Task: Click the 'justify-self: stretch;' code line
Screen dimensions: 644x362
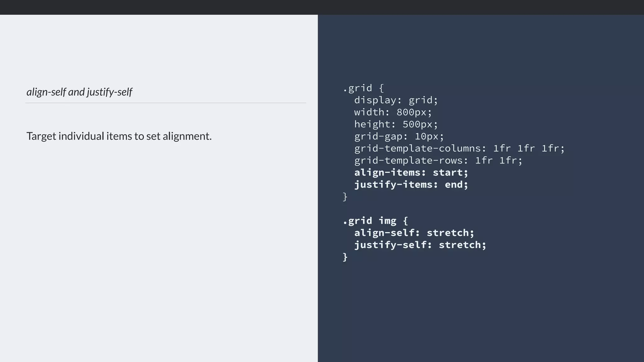Action: click(x=420, y=245)
